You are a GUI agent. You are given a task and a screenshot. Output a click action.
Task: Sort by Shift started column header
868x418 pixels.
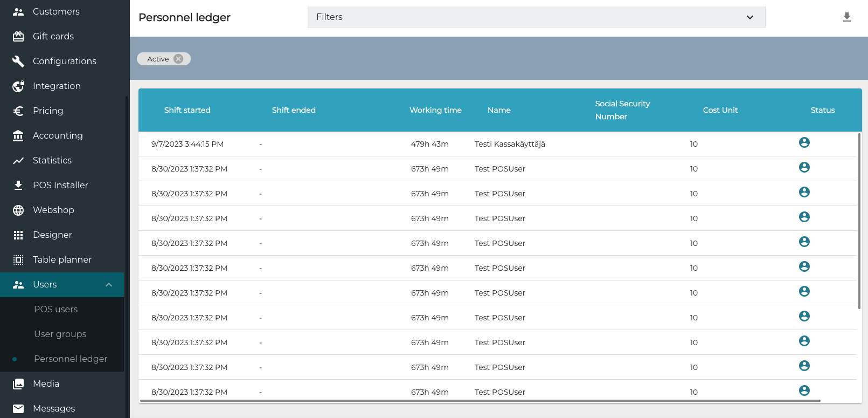point(187,110)
